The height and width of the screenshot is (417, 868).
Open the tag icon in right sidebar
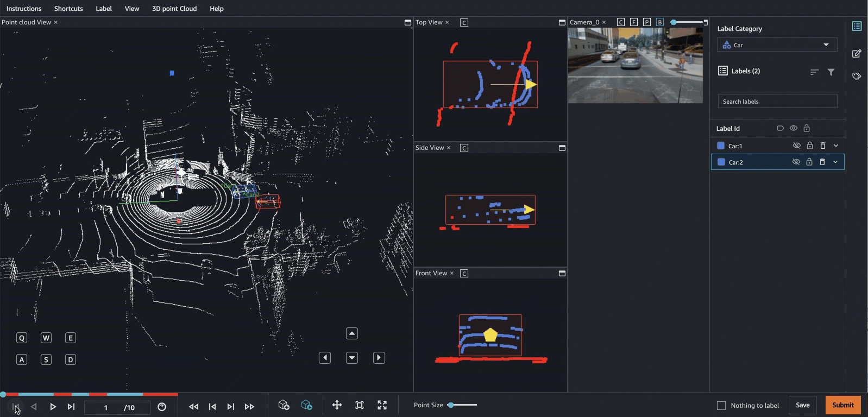pos(857,77)
